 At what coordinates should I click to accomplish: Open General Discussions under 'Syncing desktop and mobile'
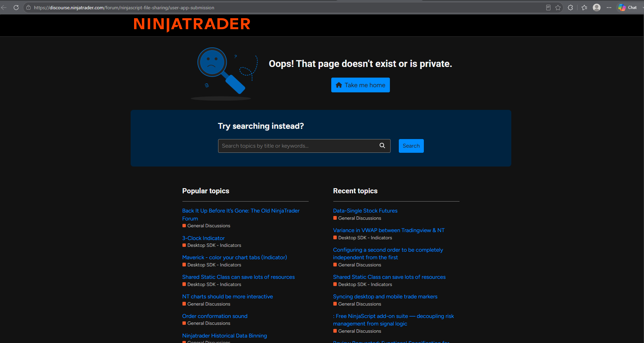coord(357,304)
